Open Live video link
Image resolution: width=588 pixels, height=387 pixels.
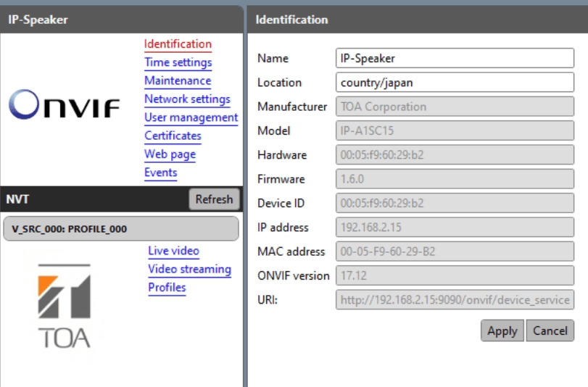[x=173, y=251]
